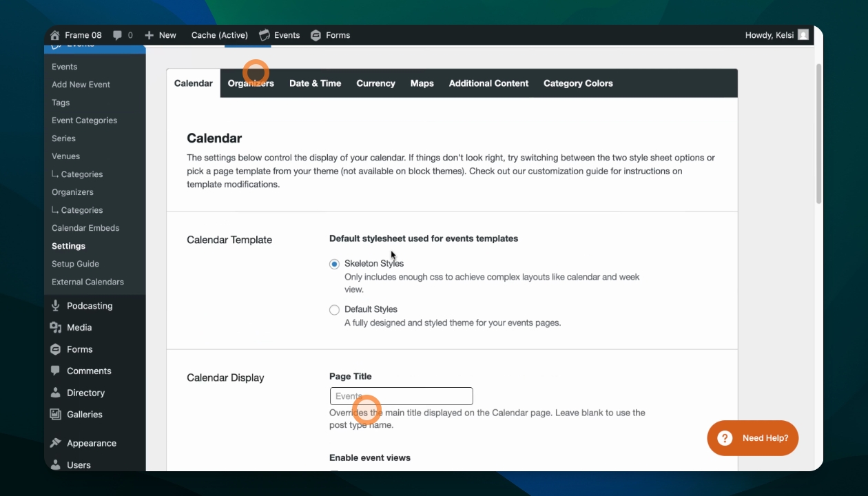
Task: Open Calendar Embeds in sidebar
Action: pos(85,228)
